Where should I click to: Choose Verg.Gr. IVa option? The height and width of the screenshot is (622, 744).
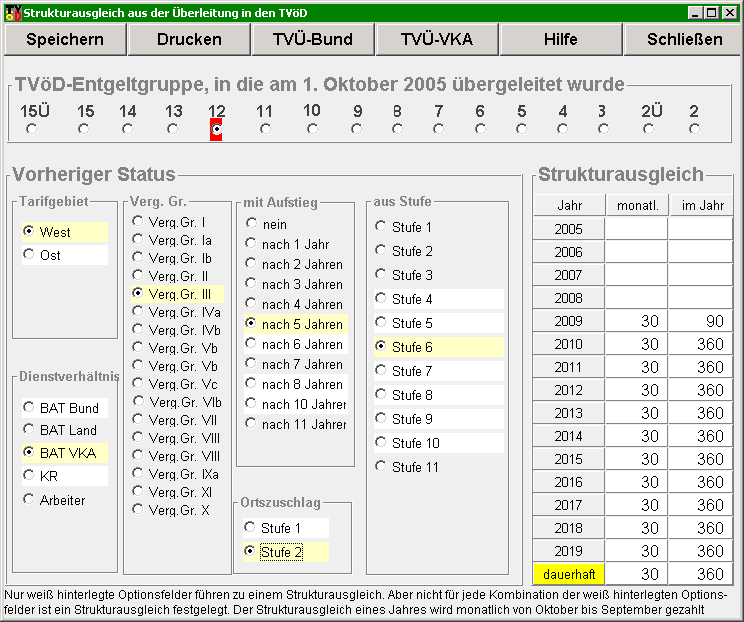(177, 312)
